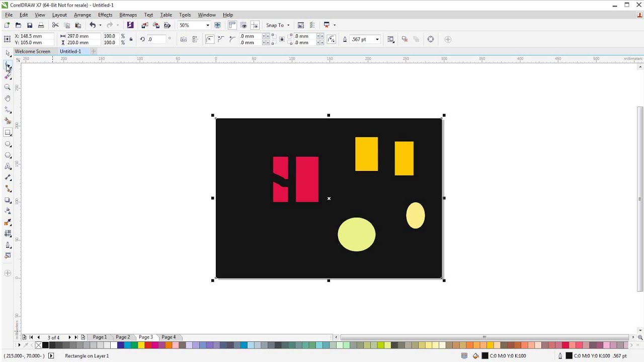Screen dimensions: 644x362
Task: Convert rectangle to curves
Action: [431, 39]
